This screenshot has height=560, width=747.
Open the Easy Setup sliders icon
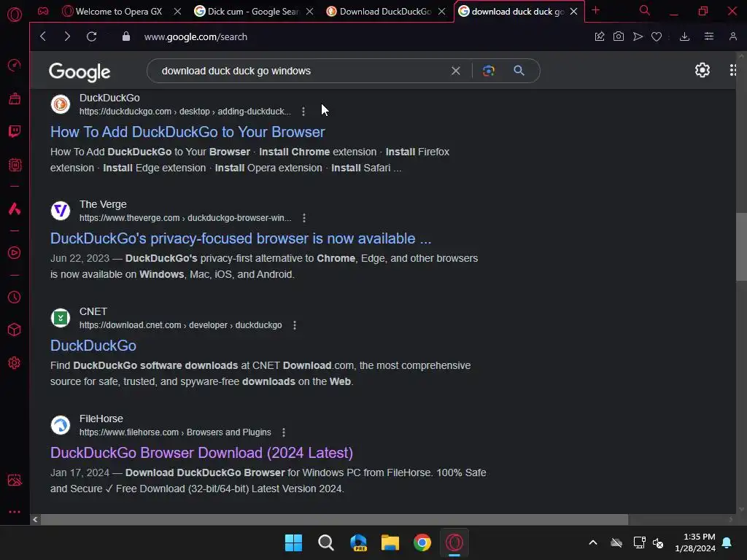709,36
